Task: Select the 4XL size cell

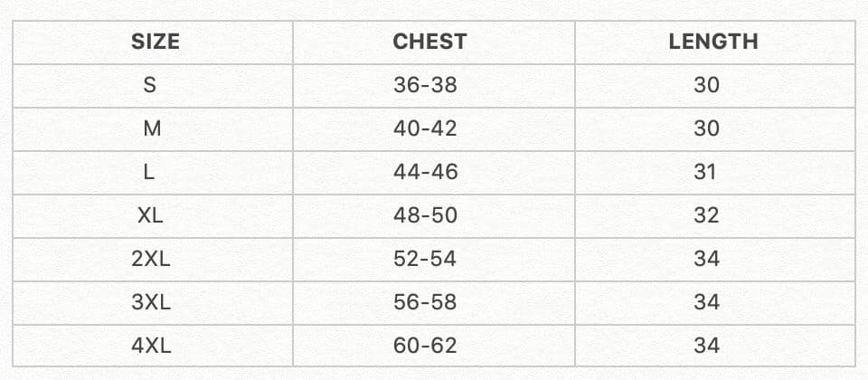Action: pos(150,346)
